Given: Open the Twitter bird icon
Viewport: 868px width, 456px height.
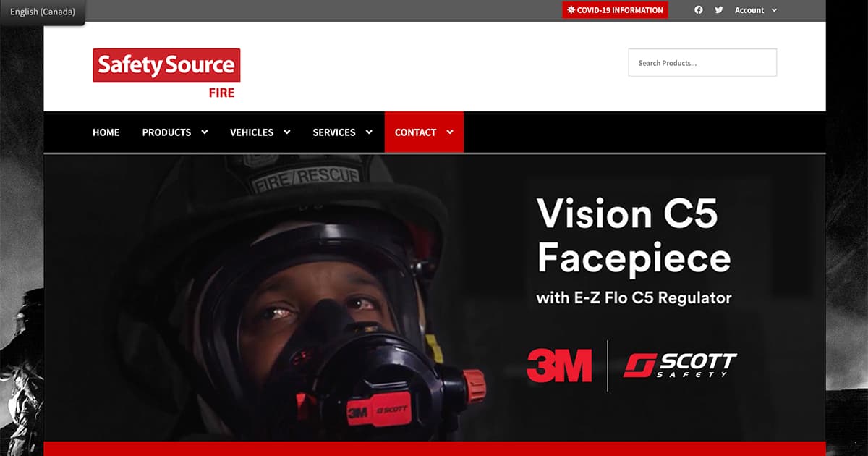Looking at the screenshot, I should 718,9.
